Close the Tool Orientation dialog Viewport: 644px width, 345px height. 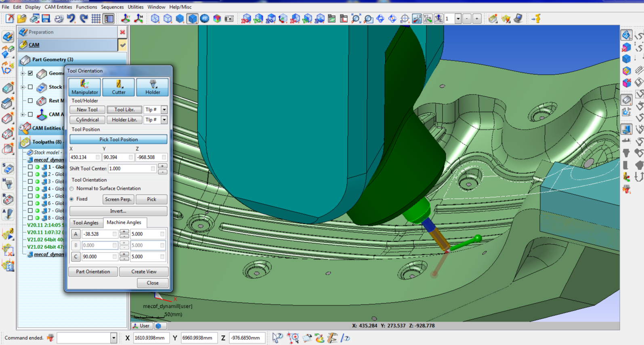click(153, 283)
